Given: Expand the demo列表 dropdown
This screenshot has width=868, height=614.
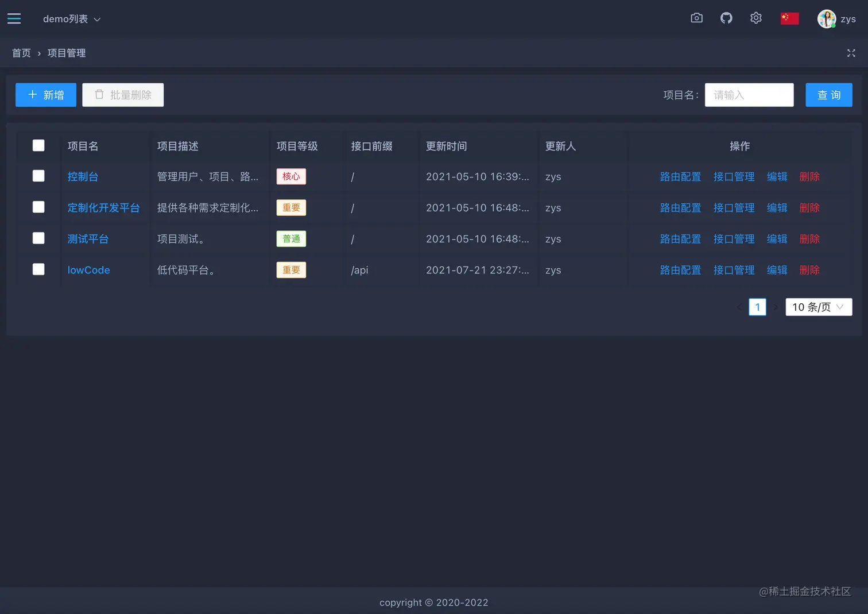Looking at the screenshot, I should point(72,19).
